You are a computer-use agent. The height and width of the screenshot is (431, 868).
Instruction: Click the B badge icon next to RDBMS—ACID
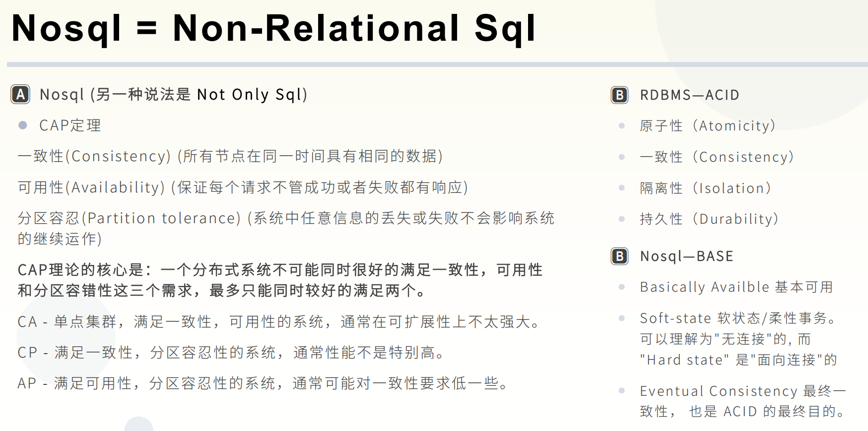(x=619, y=95)
